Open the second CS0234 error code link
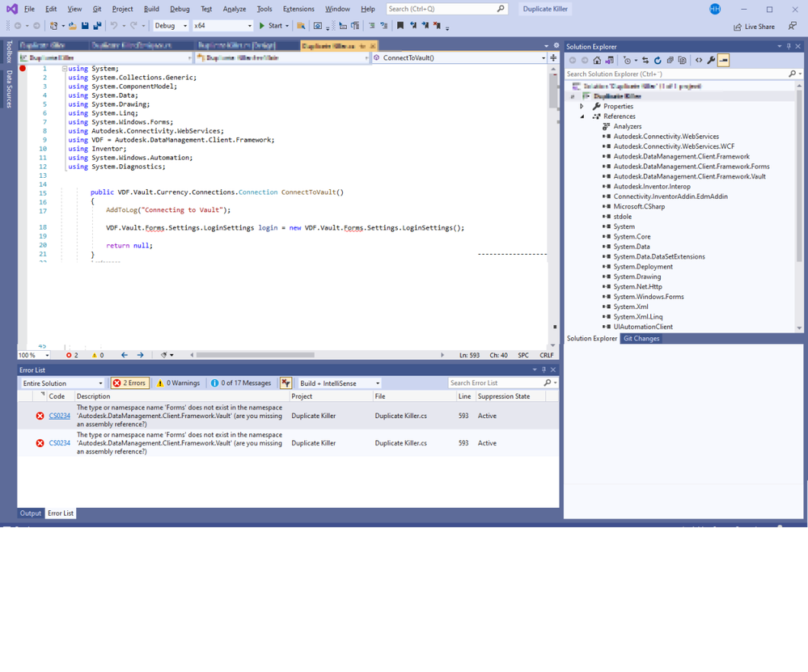This screenshot has width=808, height=672. tap(59, 443)
